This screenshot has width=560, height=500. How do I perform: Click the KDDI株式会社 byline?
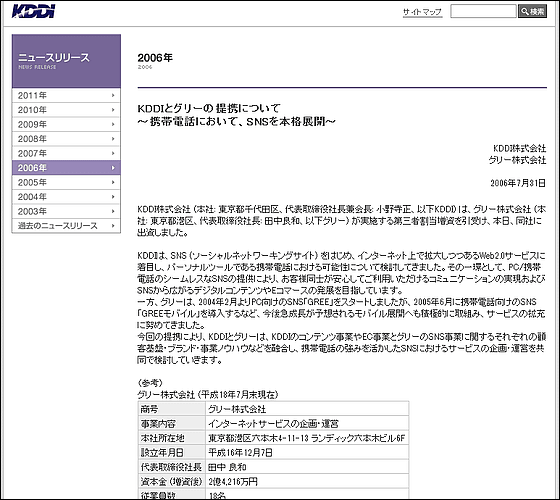pos(520,148)
